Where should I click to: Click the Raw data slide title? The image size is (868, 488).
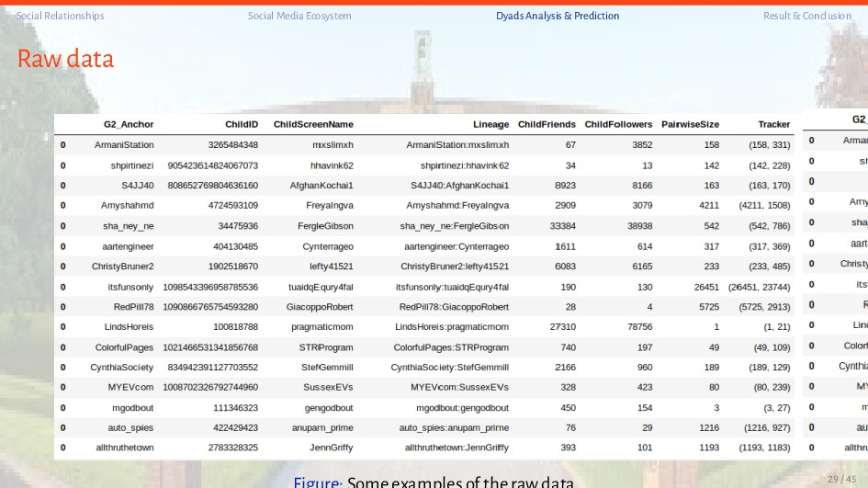coord(65,59)
